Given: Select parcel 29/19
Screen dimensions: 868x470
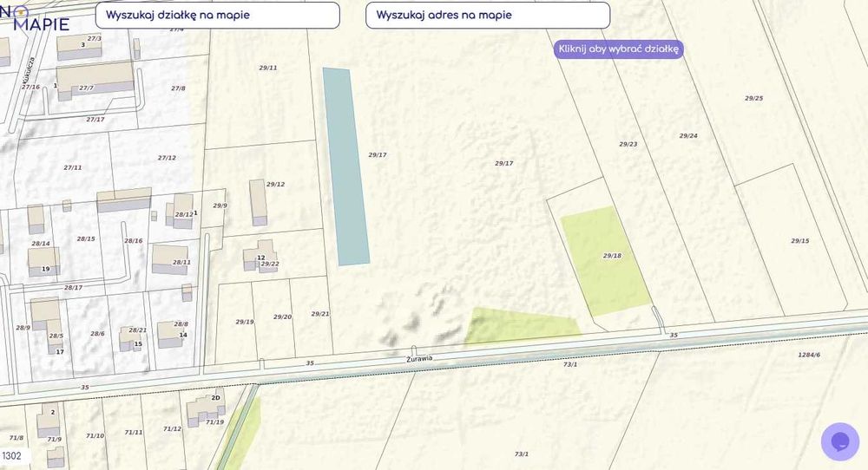Looking at the screenshot, I should (x=245, y=322).
